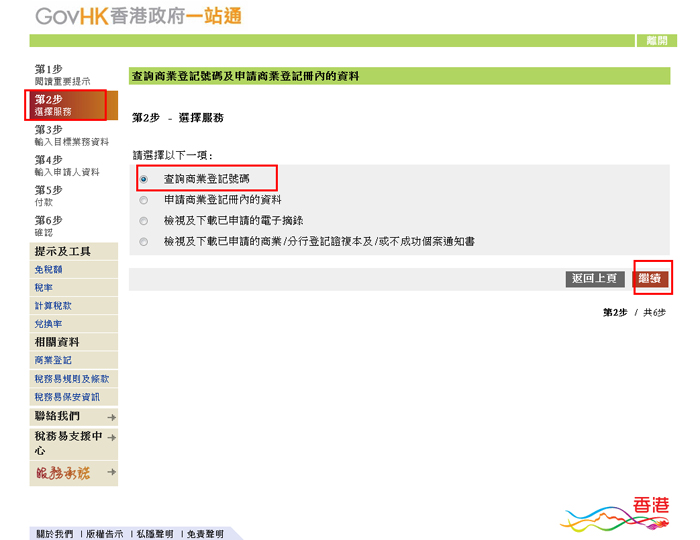700x540 pixels.
Task: Go to 第1步 閱讀重要提示 in sidebar
Action: coord(62,74)
